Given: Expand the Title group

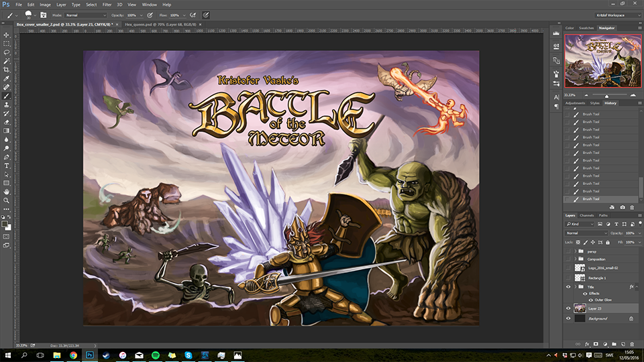Looking at the screenshot, I should click(x=576, y=287).
